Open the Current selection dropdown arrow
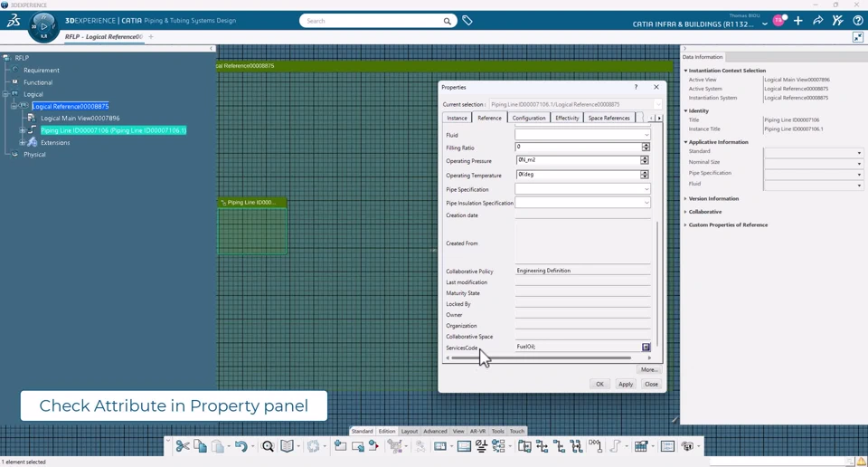 pyautogui.click(x=657, y=104)
